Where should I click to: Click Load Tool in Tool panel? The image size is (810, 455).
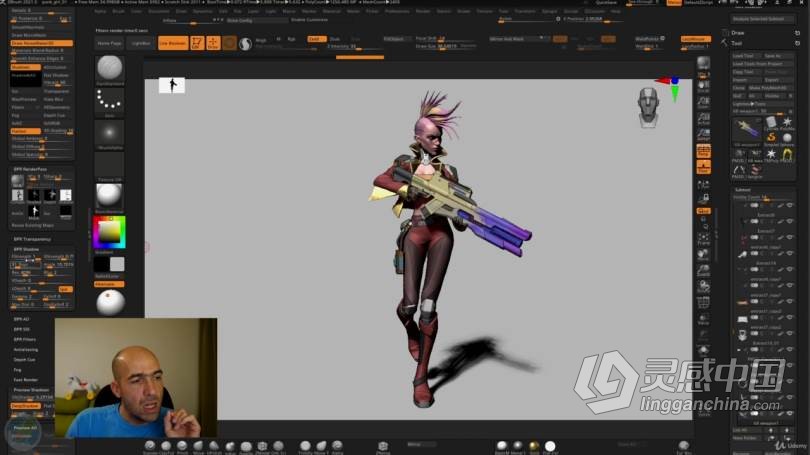point(744,56)
